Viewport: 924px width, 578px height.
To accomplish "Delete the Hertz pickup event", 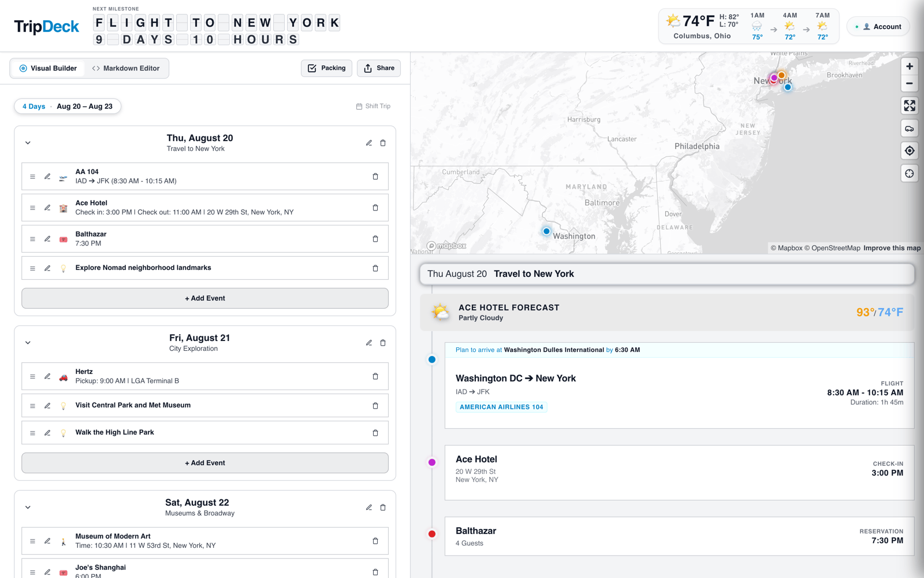I will [x=375, y=376].
